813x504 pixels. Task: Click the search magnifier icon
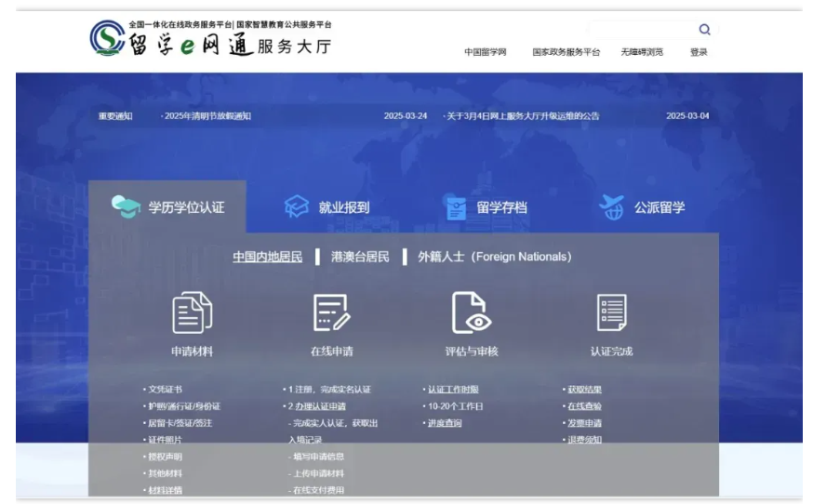[x=704, y=30]
